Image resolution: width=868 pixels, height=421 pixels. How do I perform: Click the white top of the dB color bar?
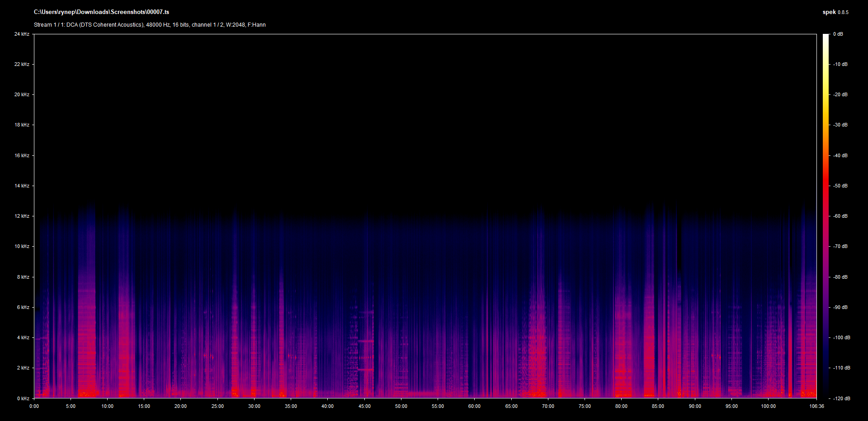point(826,37)
